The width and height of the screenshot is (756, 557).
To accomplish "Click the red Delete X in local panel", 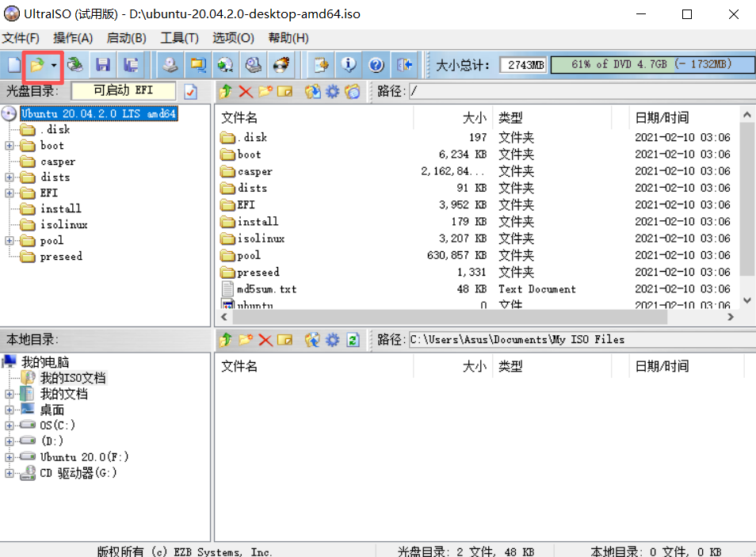I will point(265,340).
